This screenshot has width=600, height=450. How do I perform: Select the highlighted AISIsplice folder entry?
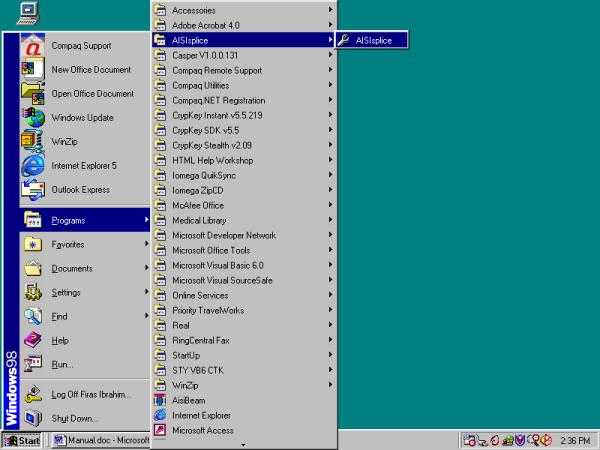point(244,40)
